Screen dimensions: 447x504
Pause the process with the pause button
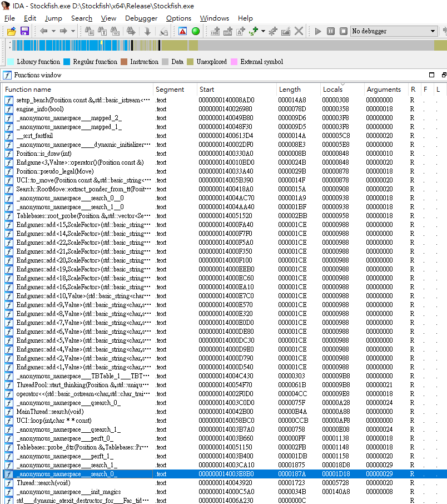331,31
